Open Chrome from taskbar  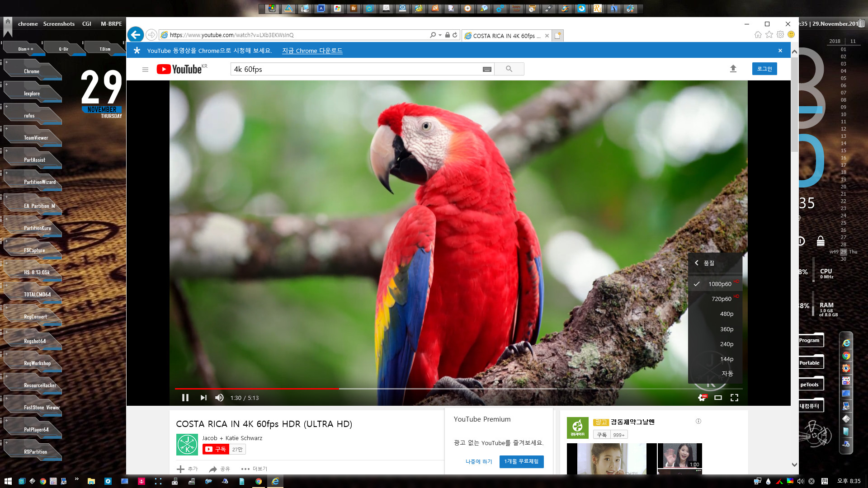(x=259, y=481)
